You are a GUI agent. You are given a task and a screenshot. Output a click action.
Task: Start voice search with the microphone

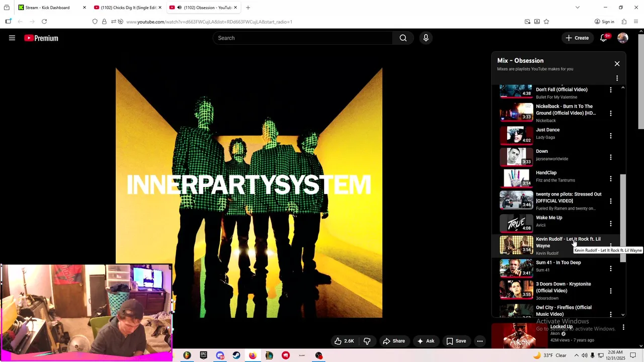[x=426, y=38]
